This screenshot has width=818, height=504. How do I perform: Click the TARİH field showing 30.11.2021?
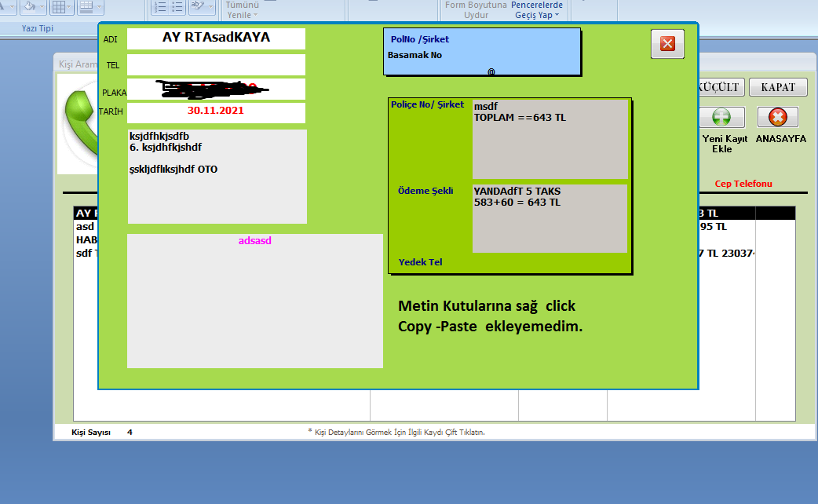216,111
